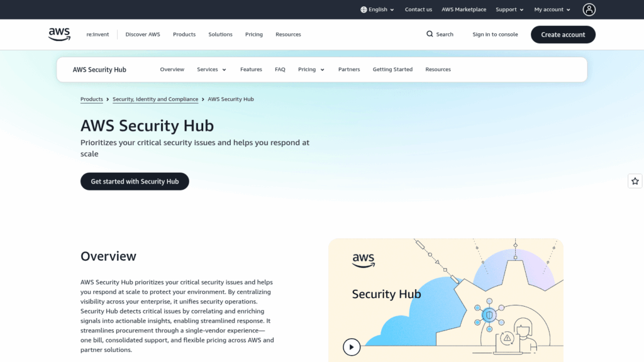Viewport: 644px width, 362px height.
Task: Open Products menu in main nav
Action: pyautogui.click(x=184, y=35)
